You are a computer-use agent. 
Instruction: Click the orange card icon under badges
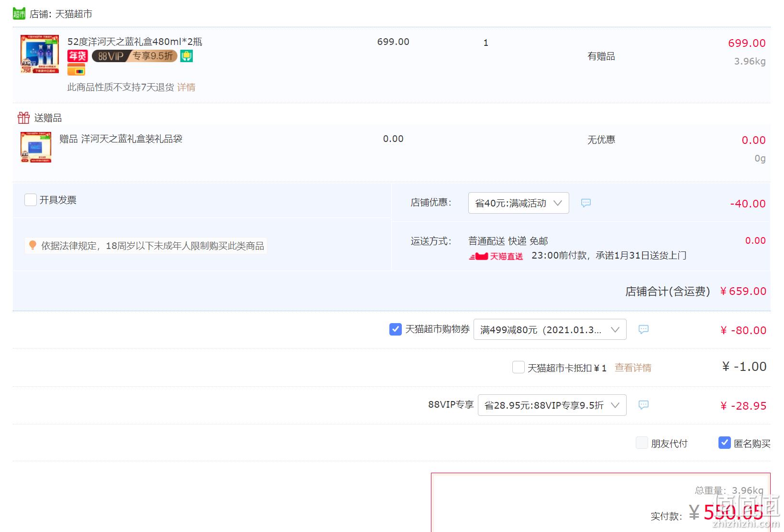76,70
